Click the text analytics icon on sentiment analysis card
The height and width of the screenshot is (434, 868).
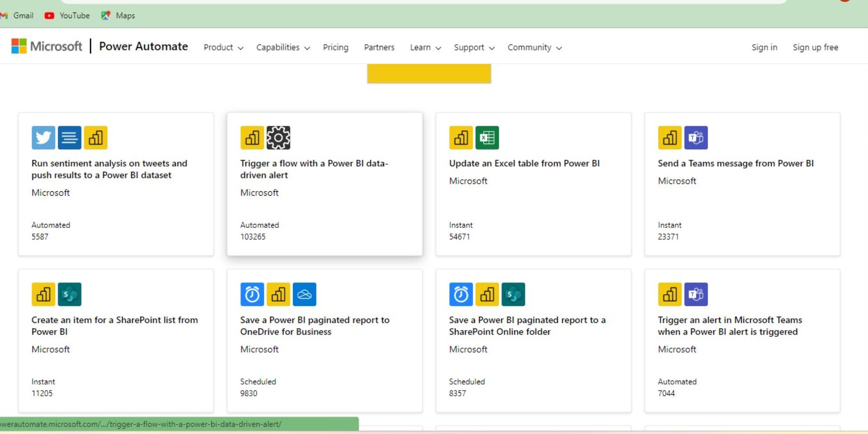[69, 138]
